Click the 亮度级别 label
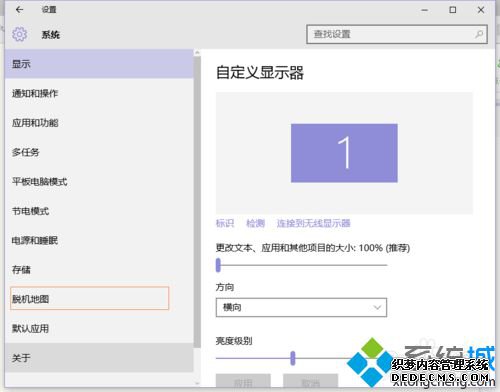This screenshot has width=500, height=392. [x=234, y=341]
